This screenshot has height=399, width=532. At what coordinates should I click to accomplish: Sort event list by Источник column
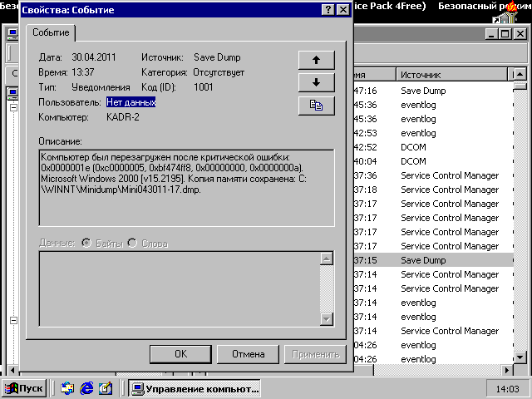click(x=451, y=75)
